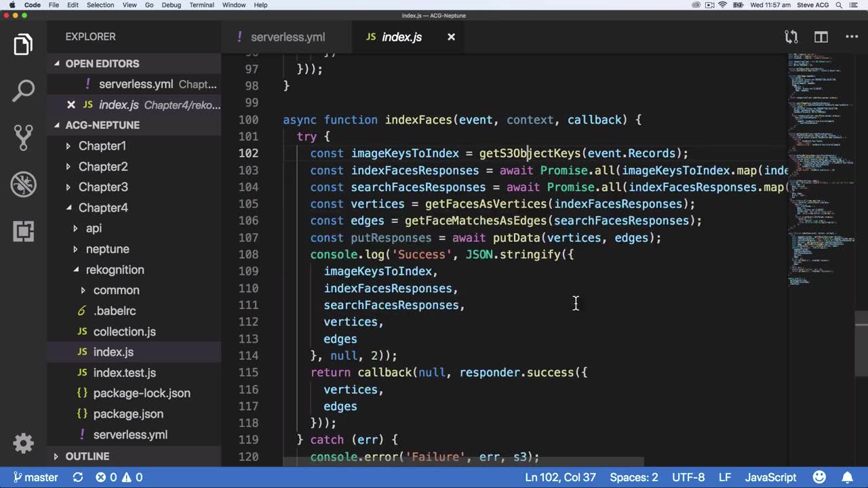Open the Search view icon
Image resolution: width=868 pixels, height=488 pixels.
click(x=23, y=91)
